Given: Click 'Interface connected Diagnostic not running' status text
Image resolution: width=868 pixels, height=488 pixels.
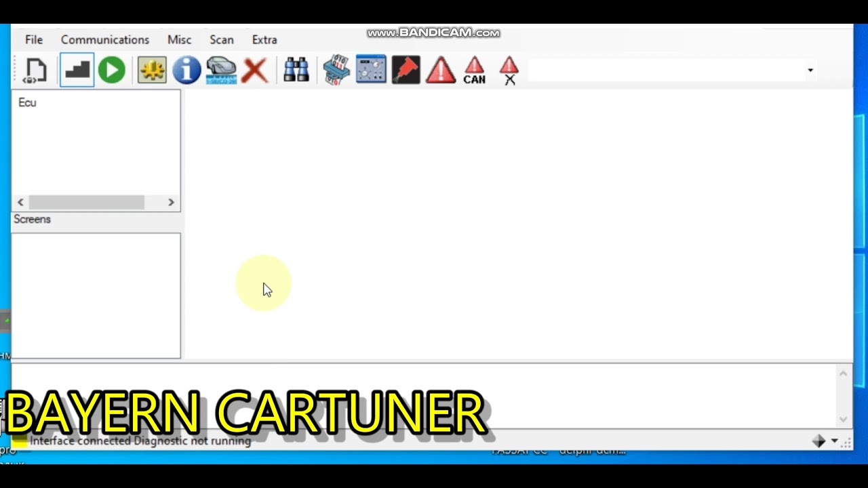Looking at the screenshot, I should tap(140, 441).
